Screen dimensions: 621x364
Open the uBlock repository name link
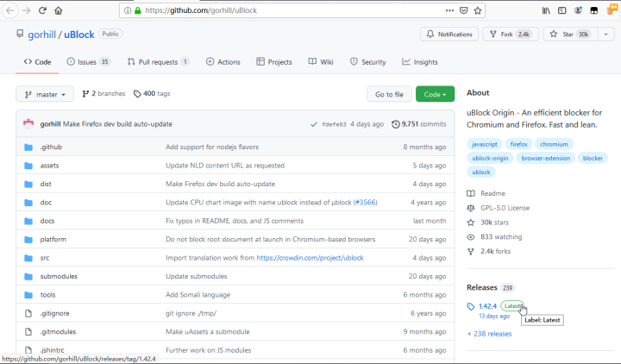[79, 35]
